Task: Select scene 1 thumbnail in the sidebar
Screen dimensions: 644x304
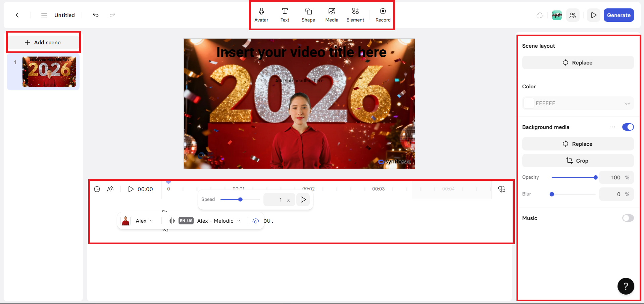Action: click(x=49, y=72)
